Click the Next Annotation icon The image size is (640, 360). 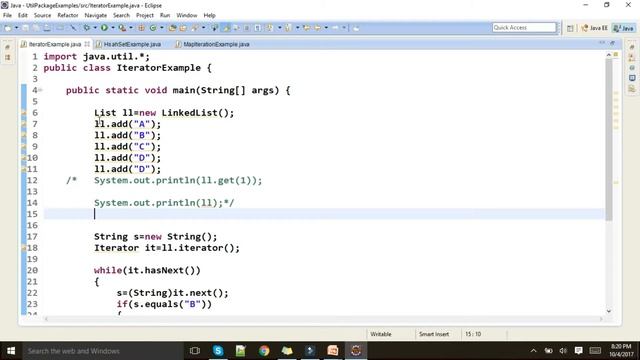(270, 28)
